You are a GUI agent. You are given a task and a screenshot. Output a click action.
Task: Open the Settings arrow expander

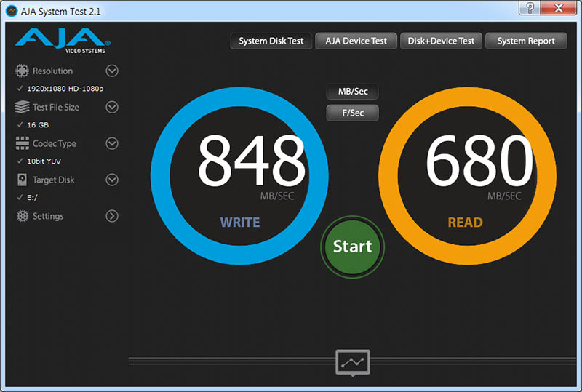(x=112, y=216)
